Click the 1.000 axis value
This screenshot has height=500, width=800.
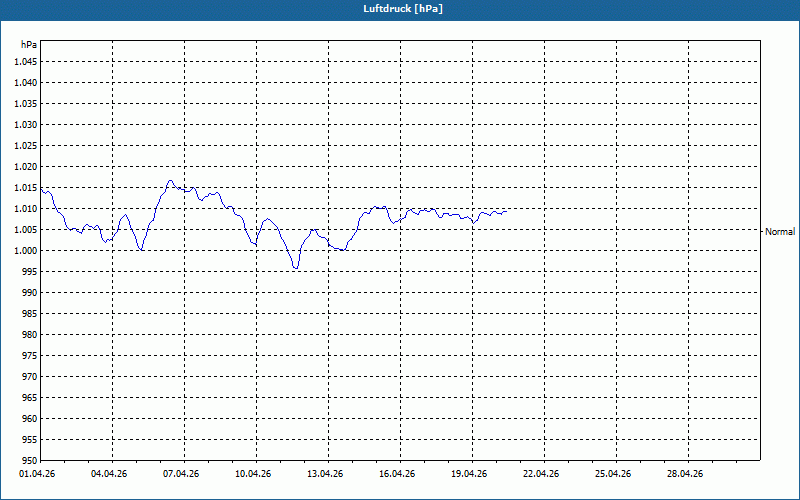pos(26,251)
